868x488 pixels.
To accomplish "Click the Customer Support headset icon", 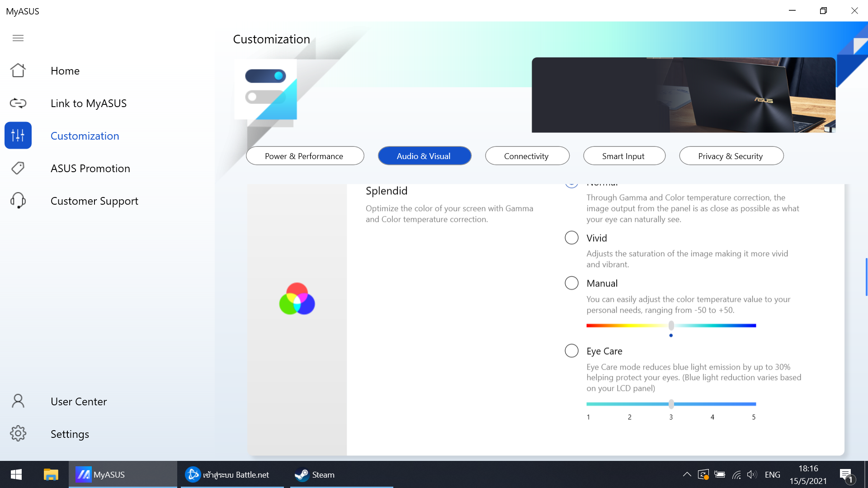I will [18, 200].
